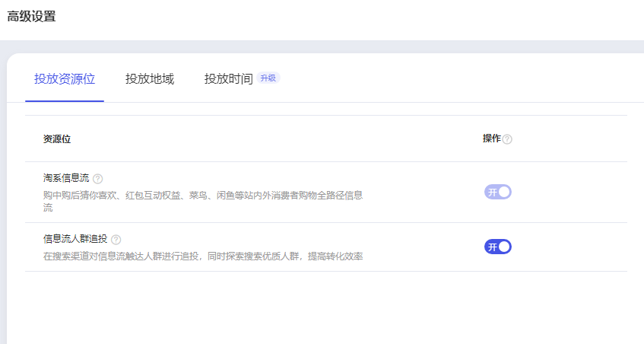Click the empty white area below the table

click(x=319, y=308)
